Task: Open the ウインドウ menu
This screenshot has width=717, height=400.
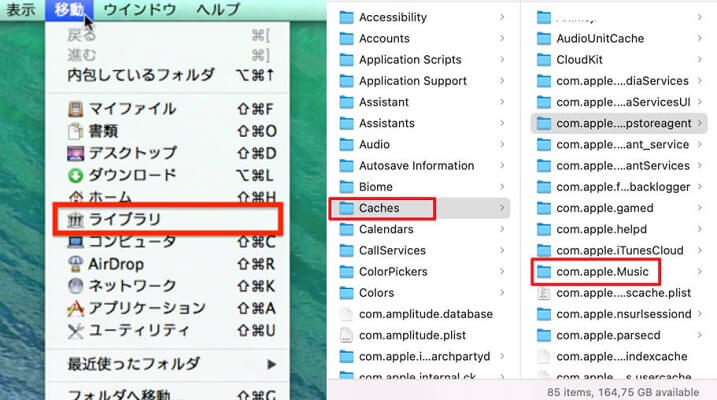Action: pos(140,10)
